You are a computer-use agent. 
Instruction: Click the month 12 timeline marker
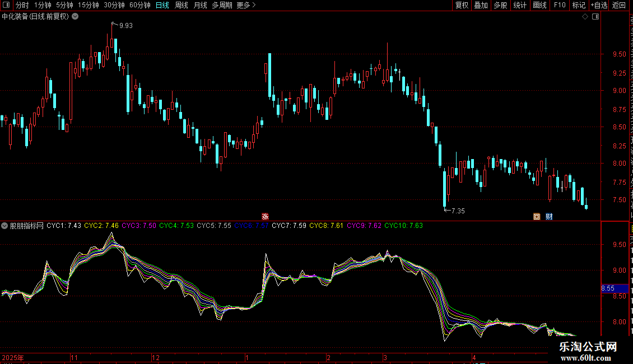pos(156,357)
